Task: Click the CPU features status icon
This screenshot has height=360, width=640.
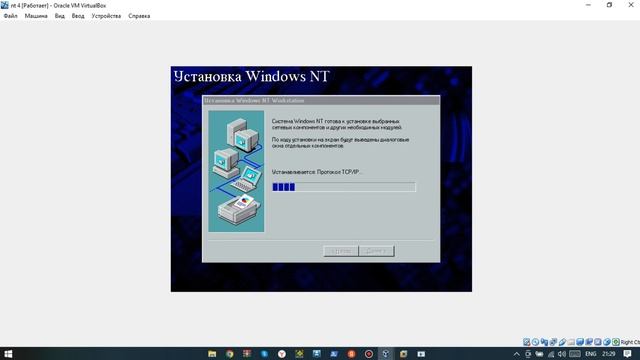Action: coord(598,342)
